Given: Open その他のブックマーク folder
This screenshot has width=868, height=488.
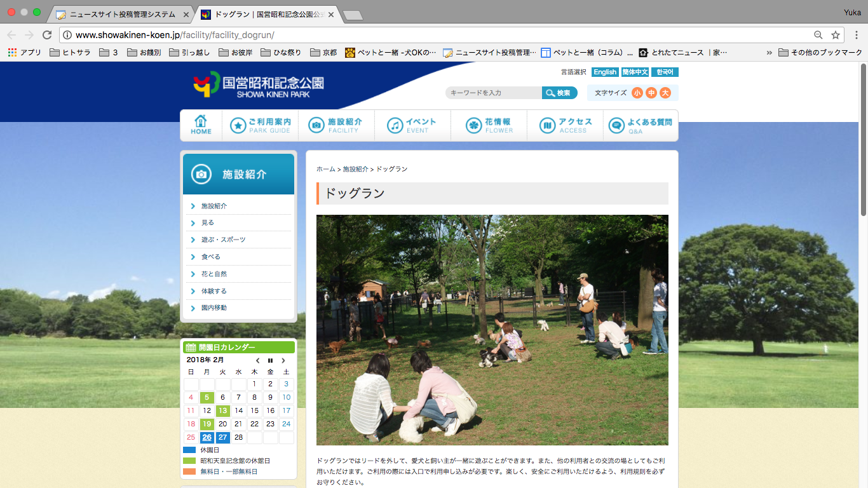Looking at the screenshot, I should 820,53.
